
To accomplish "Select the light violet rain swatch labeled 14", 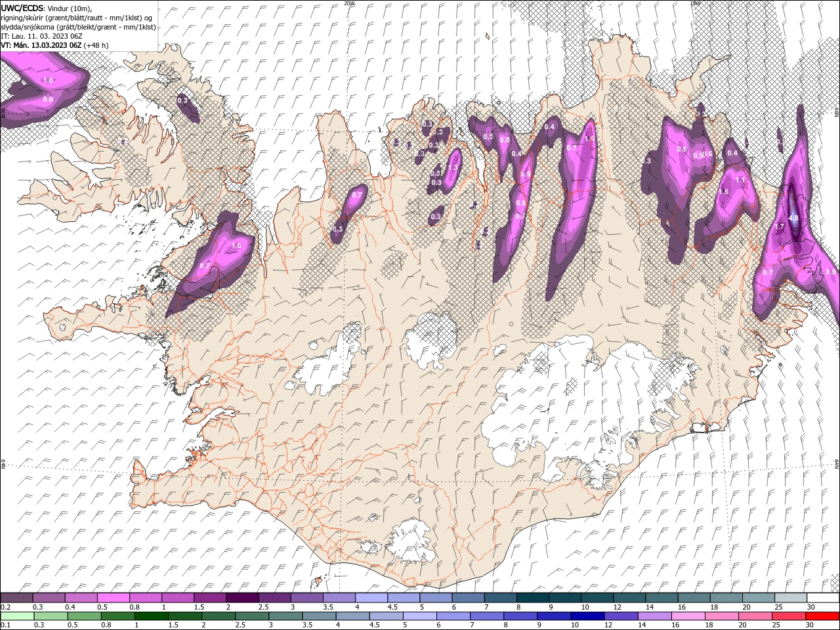I will 654,616.
